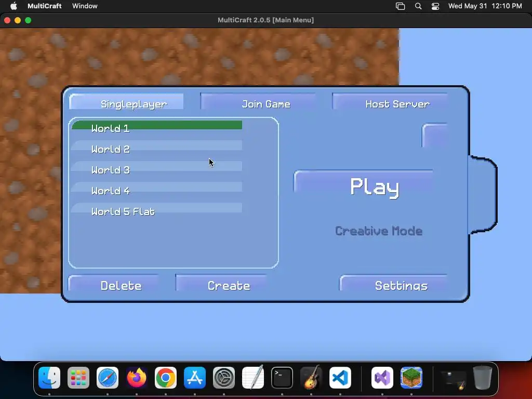Delete the selected world
The height and width of the screenshot is (399, 532).
point(113,283)
